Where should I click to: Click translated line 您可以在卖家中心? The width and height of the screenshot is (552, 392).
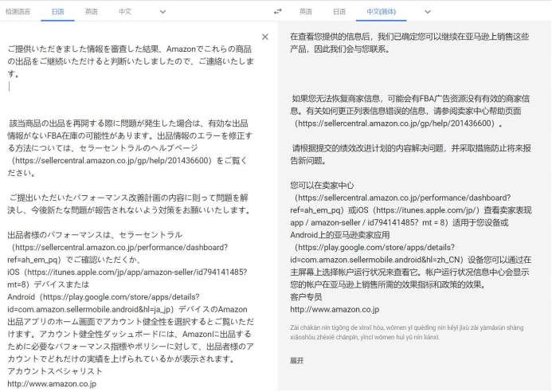pos(322,186)
